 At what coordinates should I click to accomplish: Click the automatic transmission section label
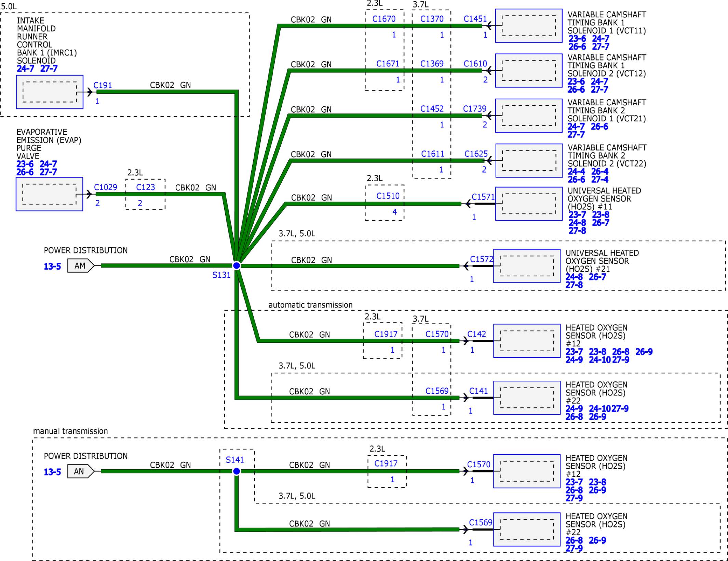pyautogui.click(x=310, y=305)
